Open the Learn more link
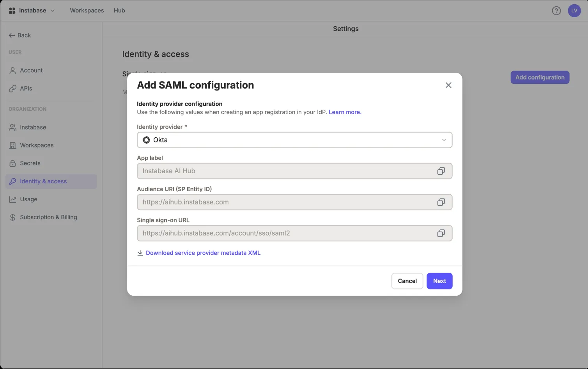This screenshot has height=369, width=588. click(345, 112)
